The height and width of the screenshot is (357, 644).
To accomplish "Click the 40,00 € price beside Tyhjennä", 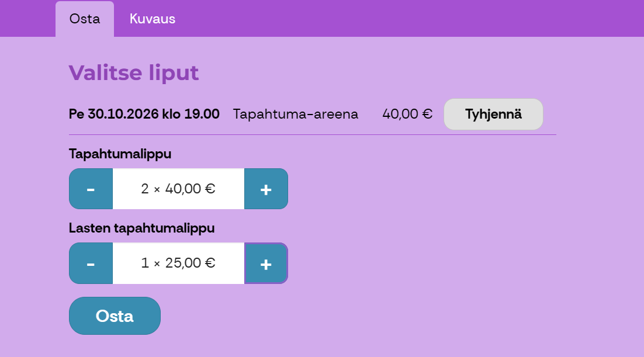I will (407, 114).
